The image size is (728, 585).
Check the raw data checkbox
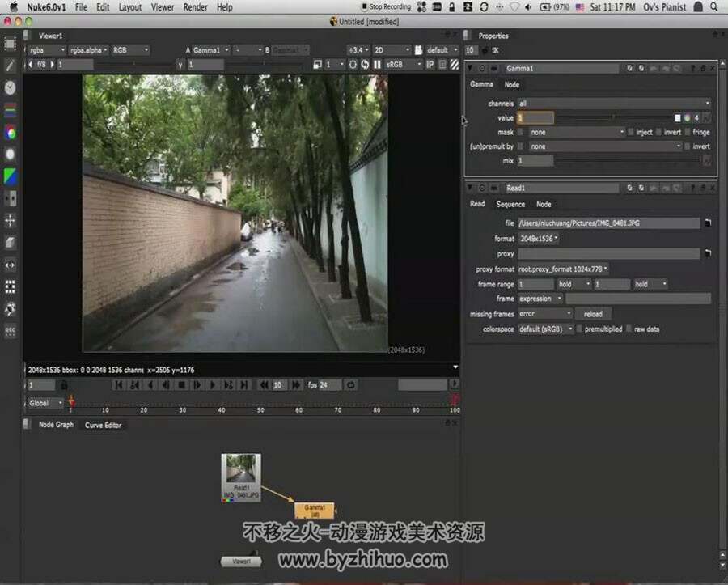tap(629, 329)
